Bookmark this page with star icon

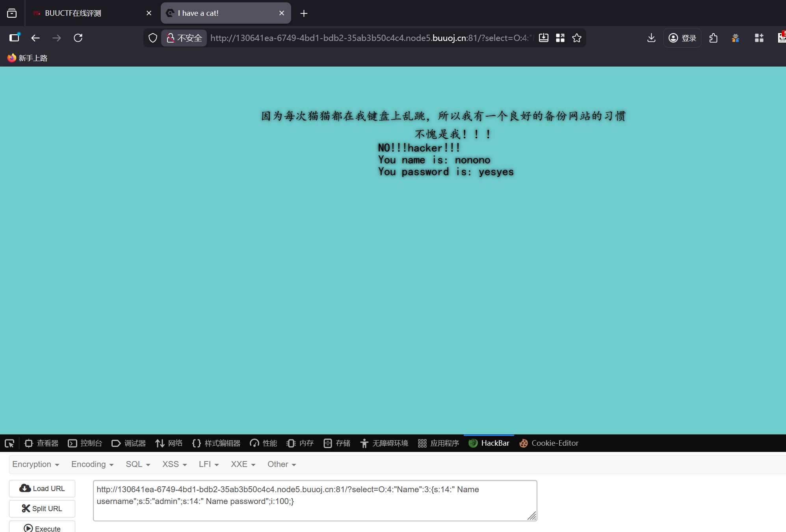tap(577, 38)
